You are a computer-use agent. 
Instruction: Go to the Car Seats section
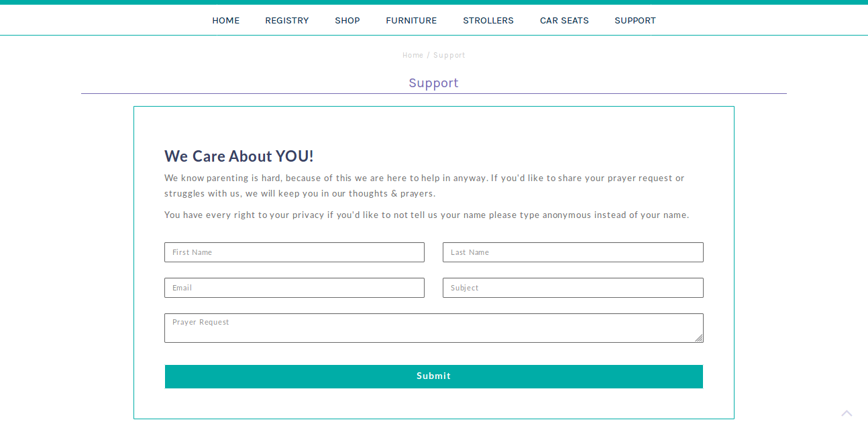(564, 20)
